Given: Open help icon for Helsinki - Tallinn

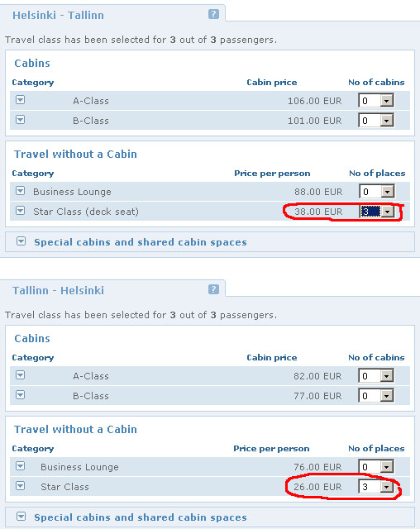Looking at the screenshot, I should (213, 14).
